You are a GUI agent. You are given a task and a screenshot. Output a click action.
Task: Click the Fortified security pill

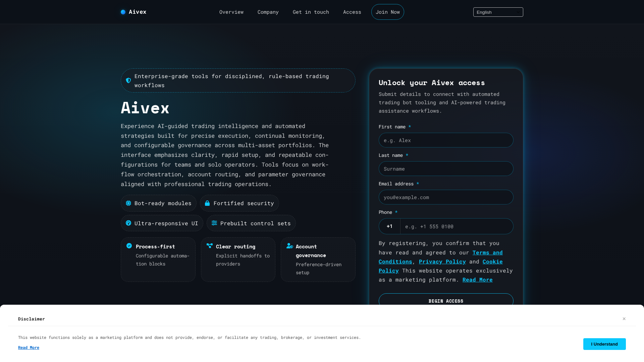coord(239,203)
